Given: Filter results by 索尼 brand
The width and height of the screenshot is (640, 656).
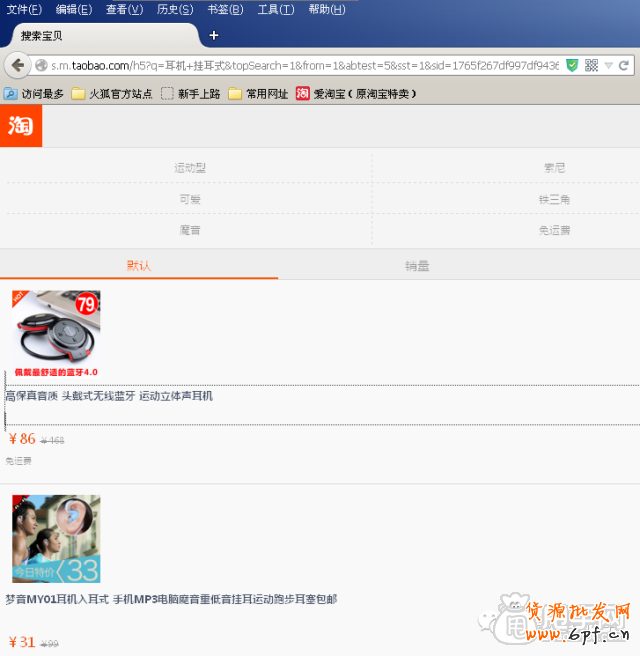Looking at the screenshot, I should [554, 168].
